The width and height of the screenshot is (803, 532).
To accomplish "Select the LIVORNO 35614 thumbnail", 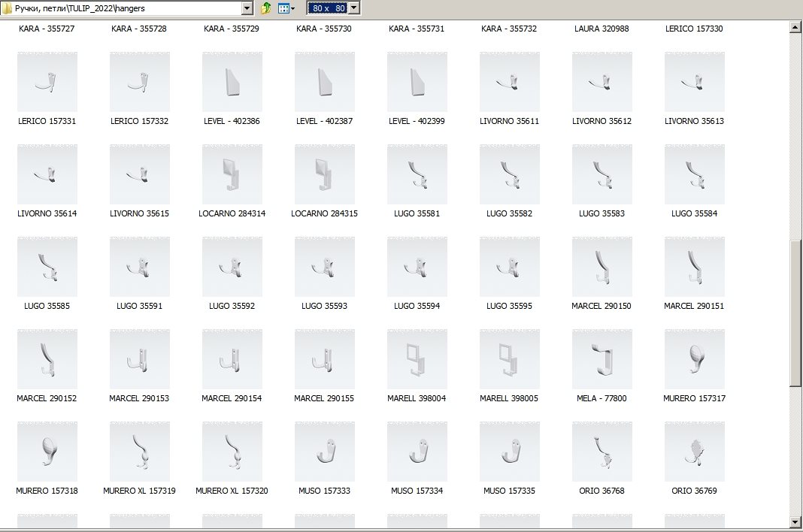I will coord(47,174).
